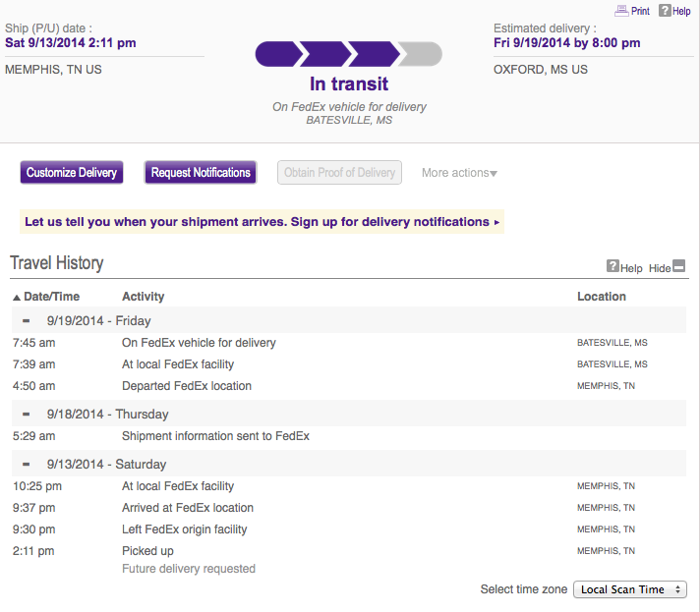Click the Request Notifications button
Screen dimensions: 700x612
(201, 172)
